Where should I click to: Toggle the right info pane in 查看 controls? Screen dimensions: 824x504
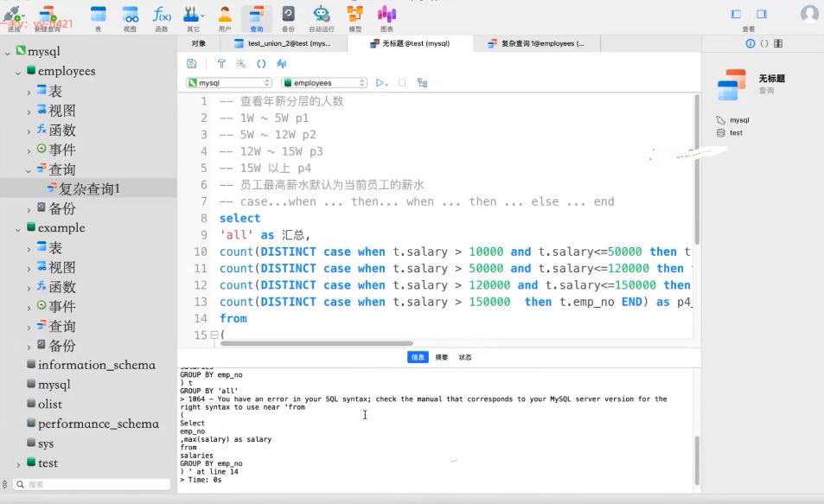(761, 14)
